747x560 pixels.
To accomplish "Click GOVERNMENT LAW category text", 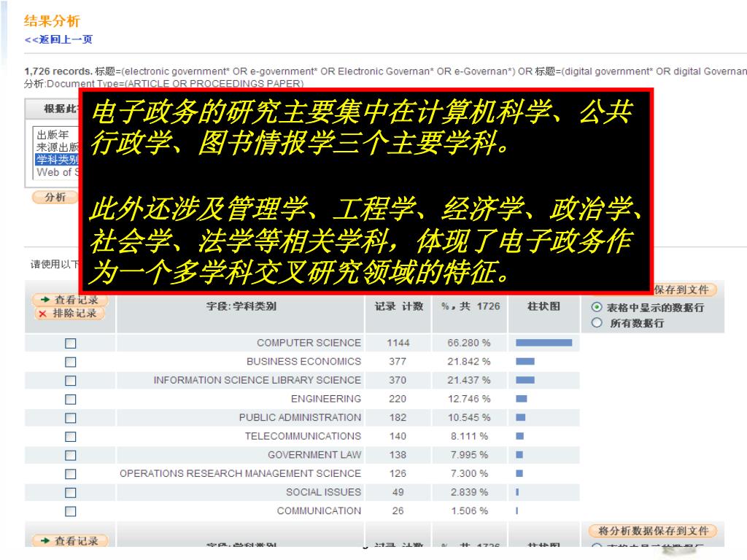I will coord(314,455).
